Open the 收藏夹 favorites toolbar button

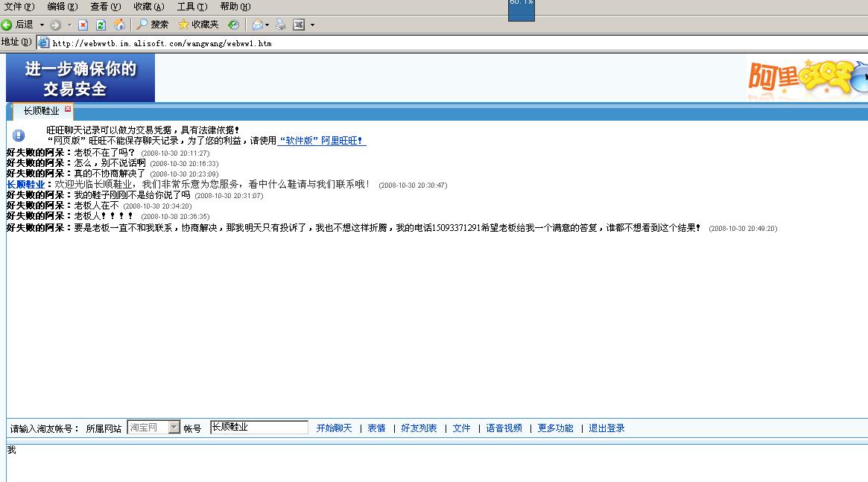pos(198,25)
